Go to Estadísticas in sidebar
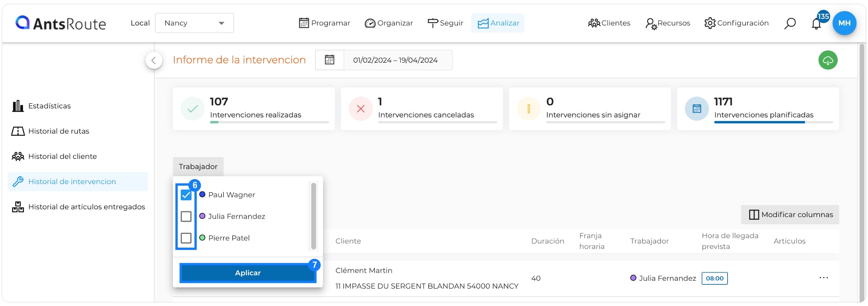The image size is (868, 306). coord(41,106)
